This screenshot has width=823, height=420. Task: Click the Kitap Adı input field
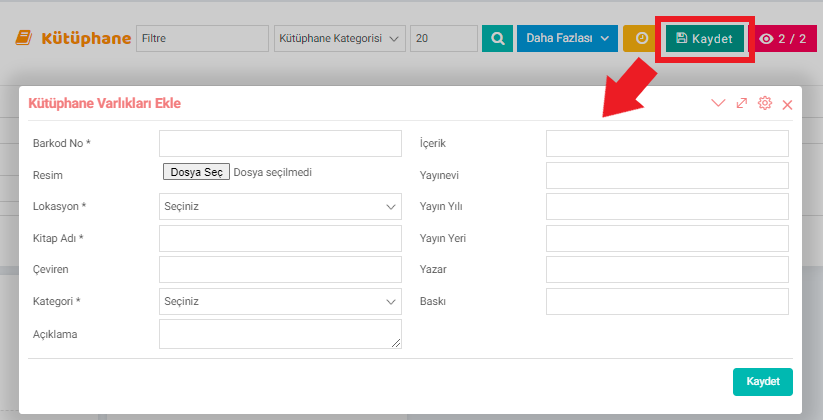point(280,238)
